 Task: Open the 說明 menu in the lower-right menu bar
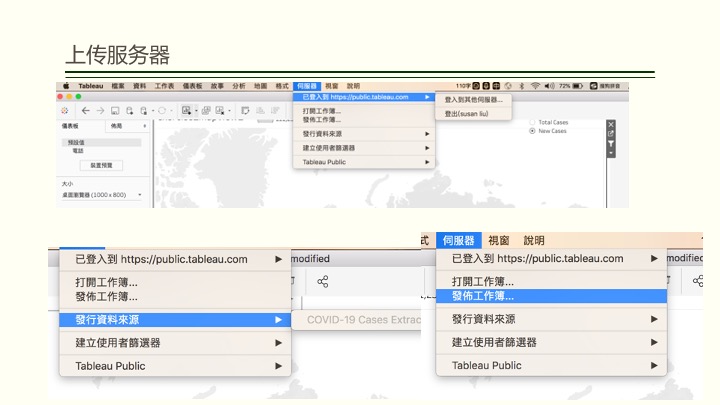click(x=534, y=240)
